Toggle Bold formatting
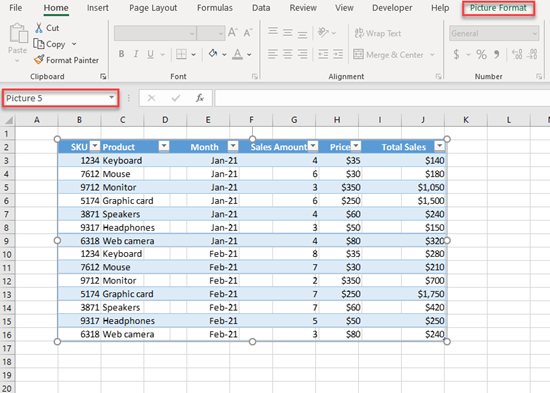Image resolution: width=550 pixels, height=393 pixels. 121,54
